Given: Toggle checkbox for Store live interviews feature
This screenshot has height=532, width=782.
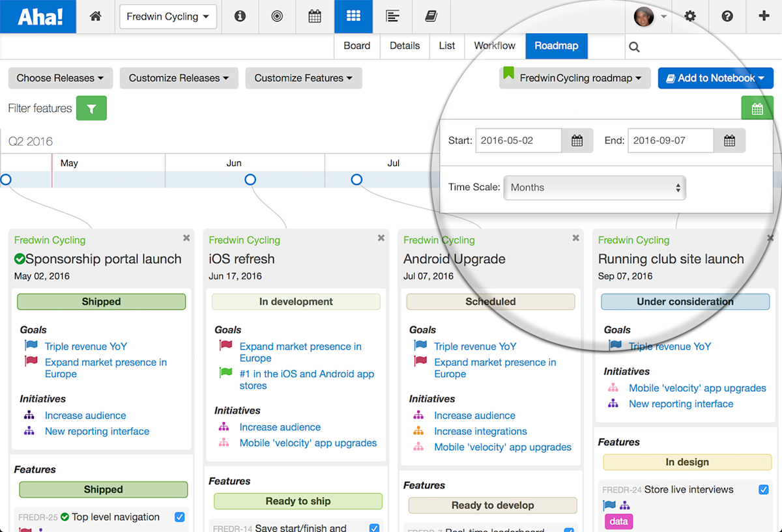Looking at the screenshot, I should tap(764, 490).
